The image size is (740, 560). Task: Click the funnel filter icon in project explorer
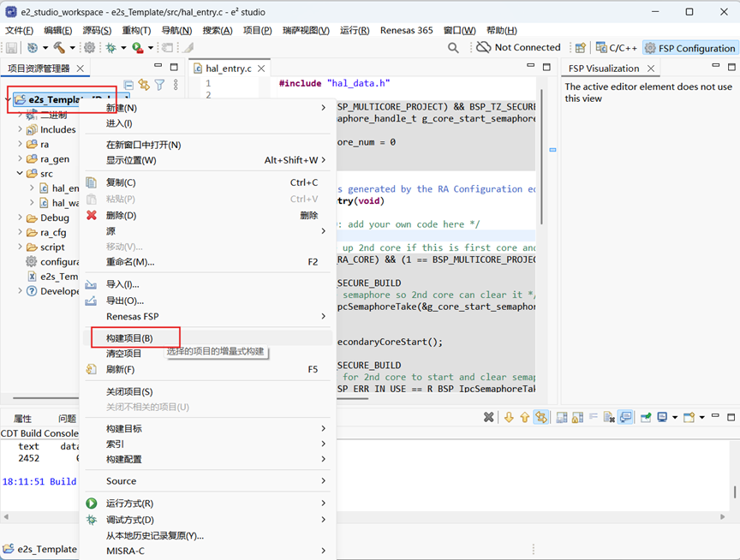coord(159,85)
